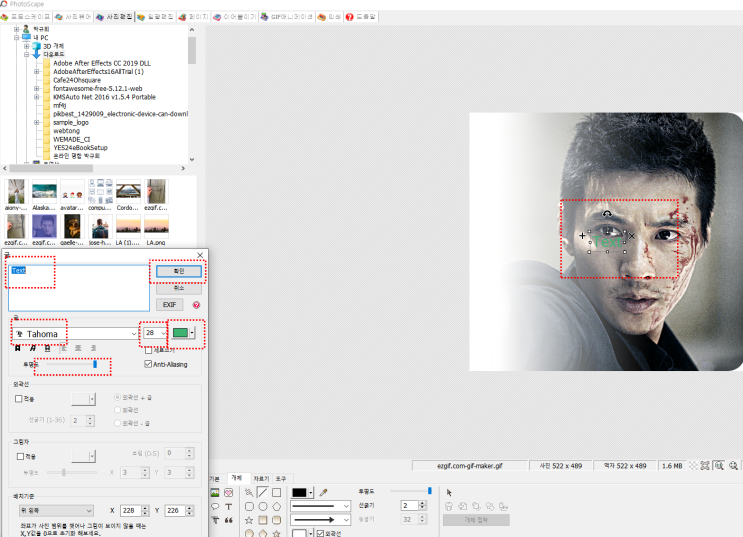Image resolution: width=743 pixels, height=537 pixels.
Task: Select the outline star shape tool
Action: tap(249, 520)
